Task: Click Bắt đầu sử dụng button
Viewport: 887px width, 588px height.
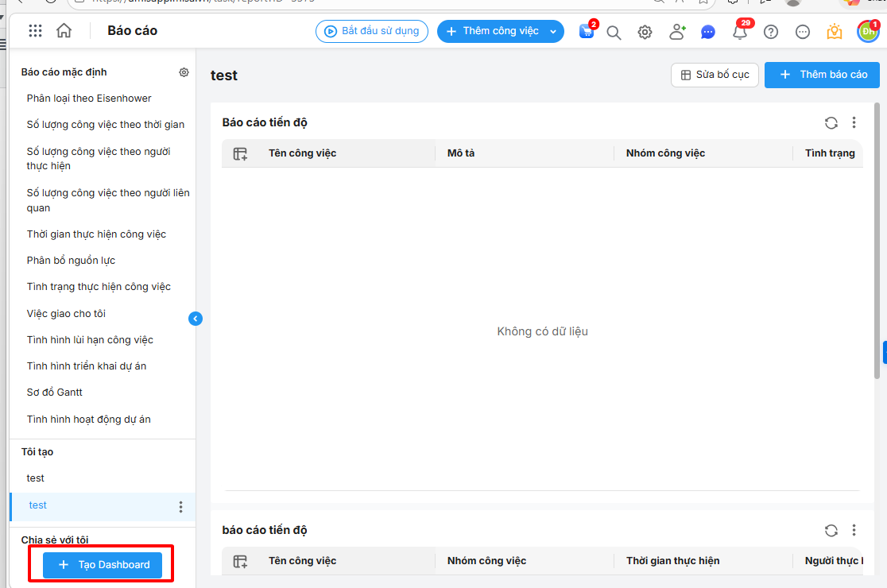Action: point(372,31)
